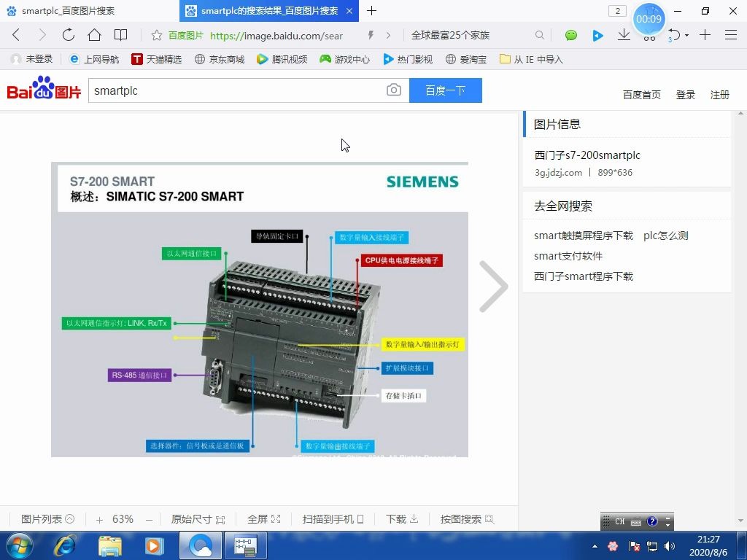Open the 西门子smart程序下载 search link
Image resolution: width=747 pixels, height=560 pixels.
(584, 276)
